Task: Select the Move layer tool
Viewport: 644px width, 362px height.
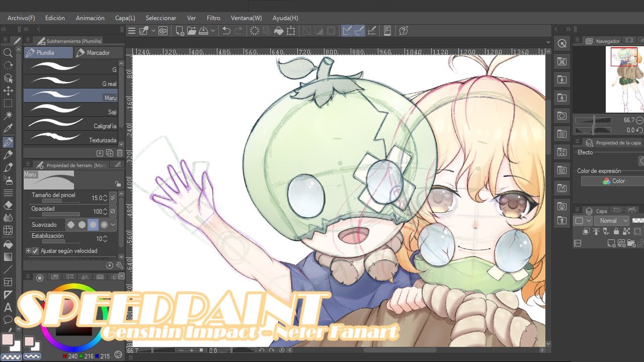Action: click(x=8, y=91)
